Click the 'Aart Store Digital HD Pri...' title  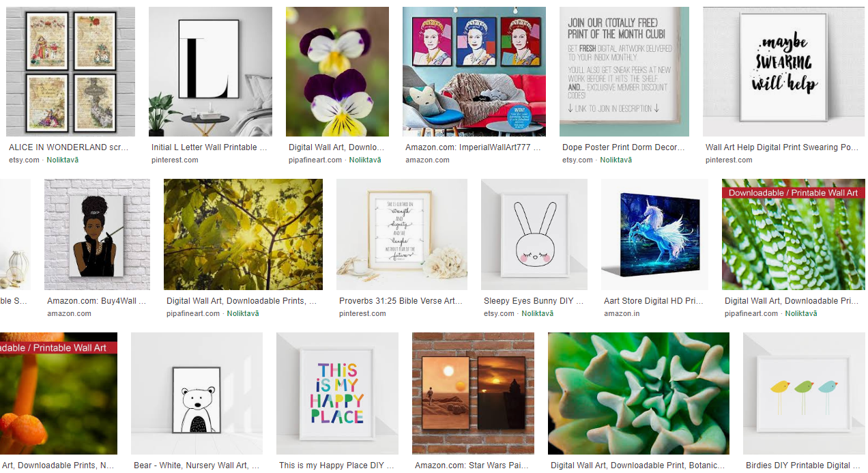pos(654,301)
